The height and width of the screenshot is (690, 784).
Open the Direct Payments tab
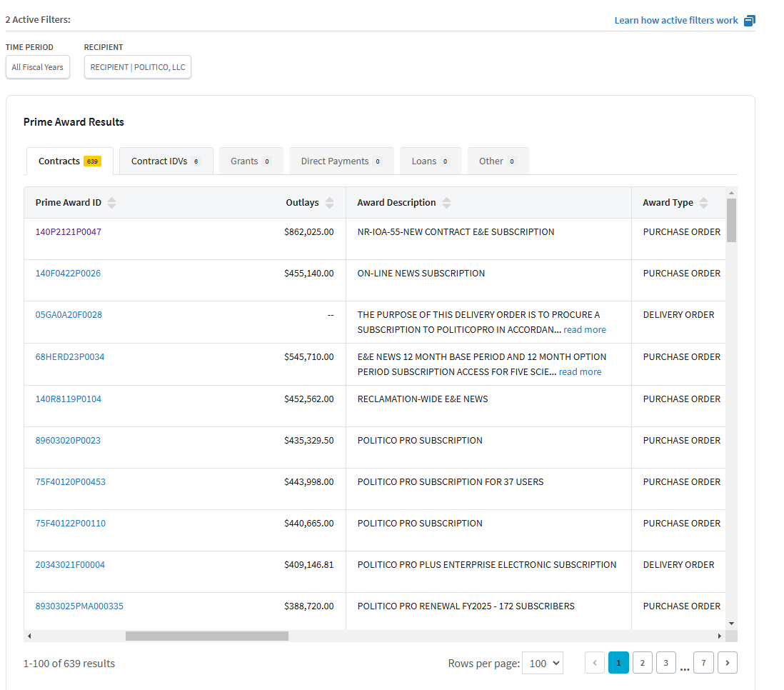pyautogui.click(x=341, y=161)
